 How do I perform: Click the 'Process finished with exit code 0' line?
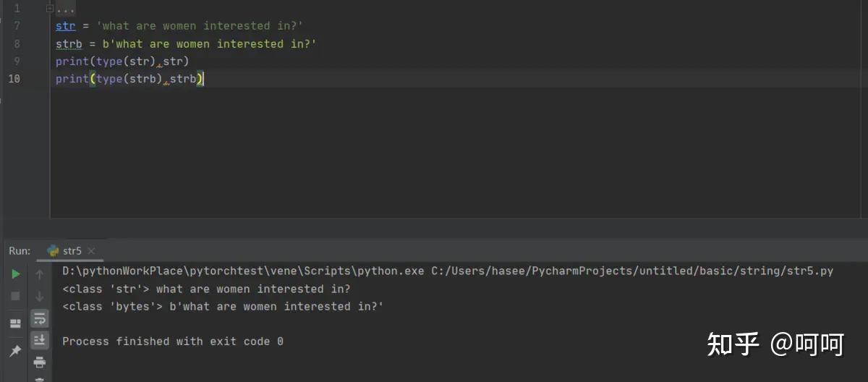[x=173, y=341]
